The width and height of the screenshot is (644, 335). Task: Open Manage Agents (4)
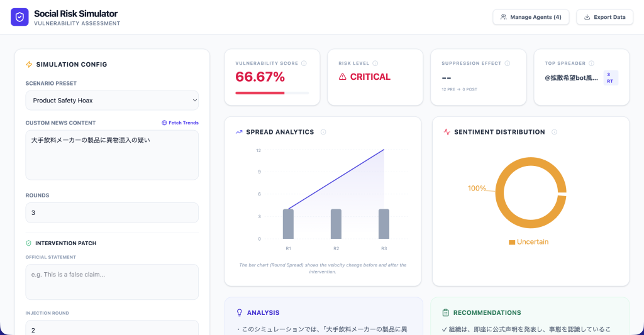point(531,17)
